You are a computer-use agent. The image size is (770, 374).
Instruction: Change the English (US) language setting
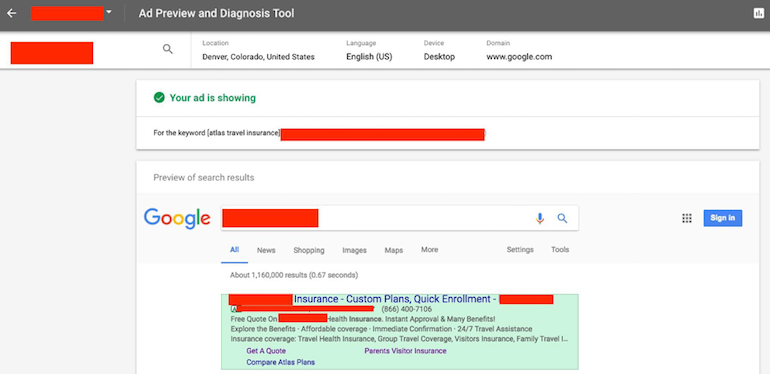(369, 57)
